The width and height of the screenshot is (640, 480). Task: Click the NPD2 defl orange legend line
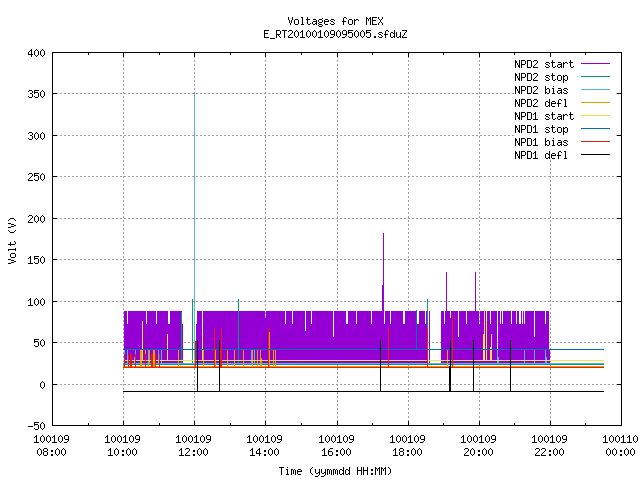pos(595,103)
